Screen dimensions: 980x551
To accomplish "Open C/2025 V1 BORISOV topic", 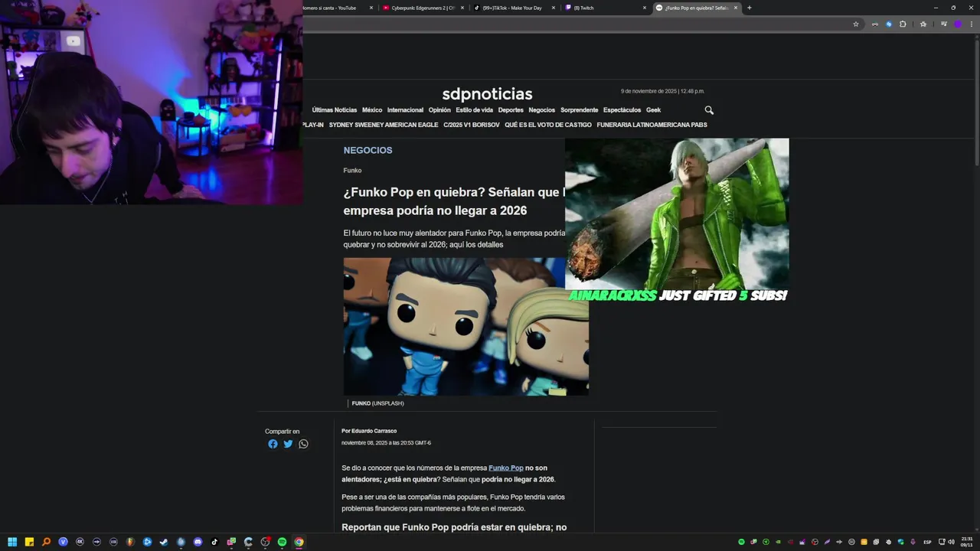I will [472, 125].
